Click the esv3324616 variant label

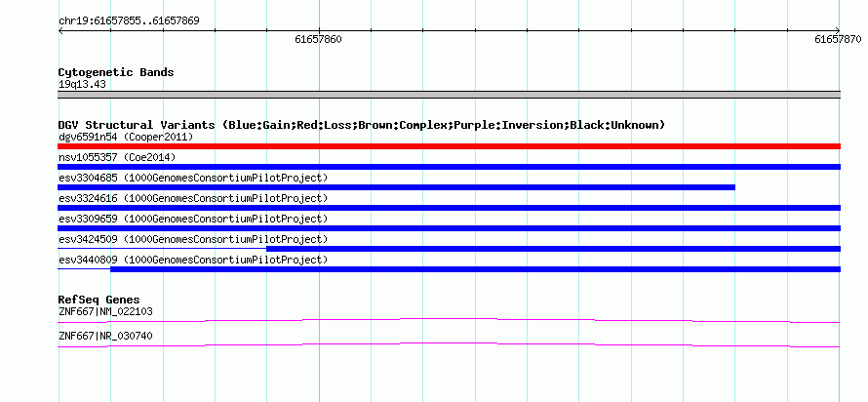[193, 198]
